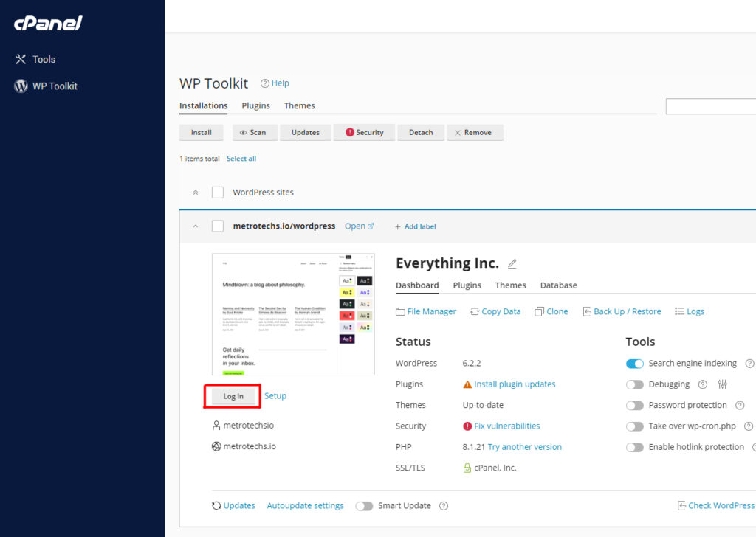Turn on Smart Update toggle

click(x=364, y=506)
